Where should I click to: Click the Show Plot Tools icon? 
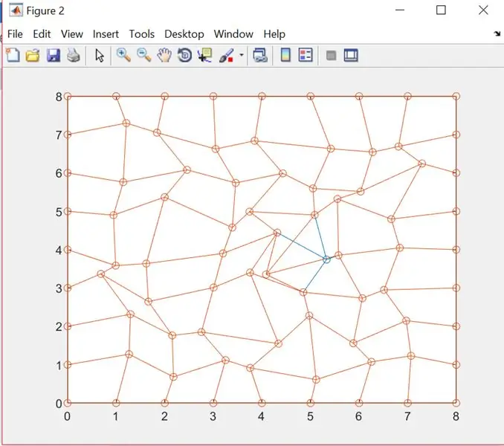[x=351, y=55]
